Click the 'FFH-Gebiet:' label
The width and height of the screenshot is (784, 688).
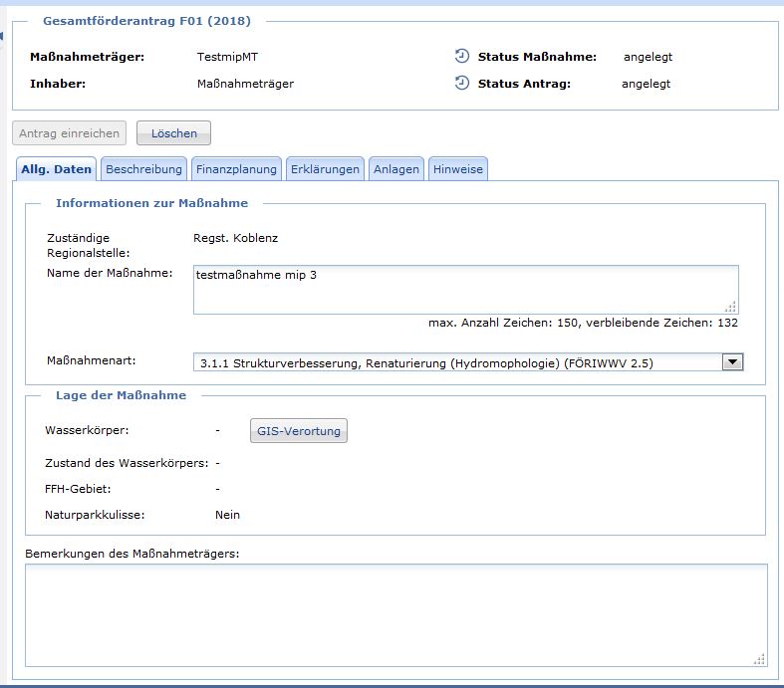pyautogui.click(x=78, y=489)
